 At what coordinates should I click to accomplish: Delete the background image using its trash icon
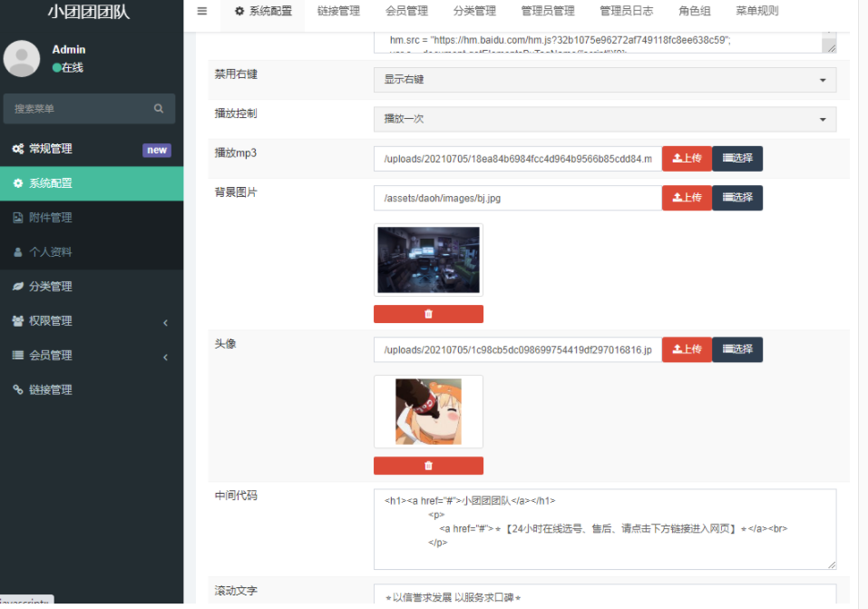point(428,313)
